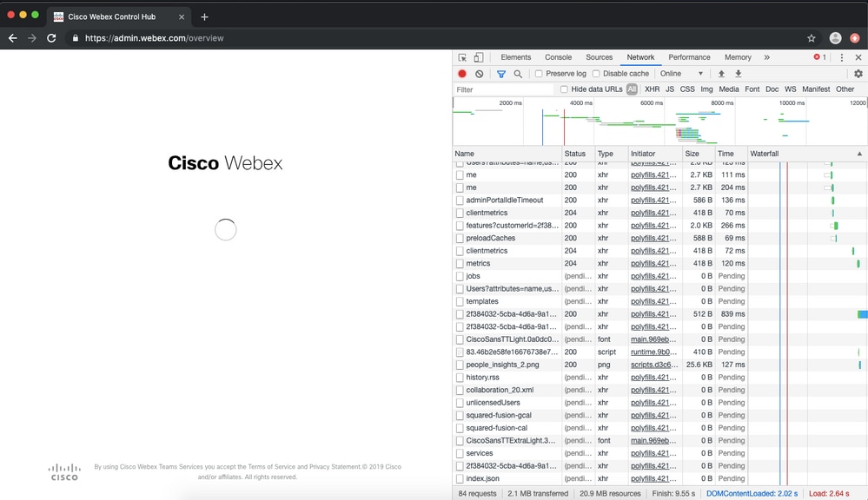Open a new browser tab

pyautogui.click(x=204, y=17)
